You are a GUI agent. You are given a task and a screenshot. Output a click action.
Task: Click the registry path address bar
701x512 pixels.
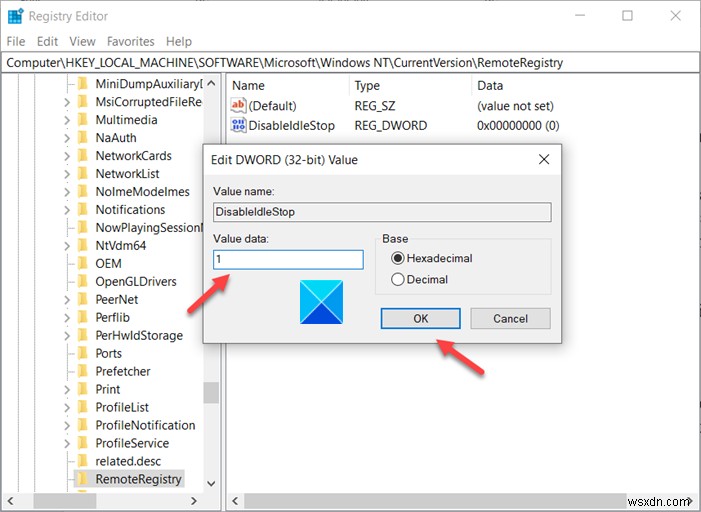point(350,63)
